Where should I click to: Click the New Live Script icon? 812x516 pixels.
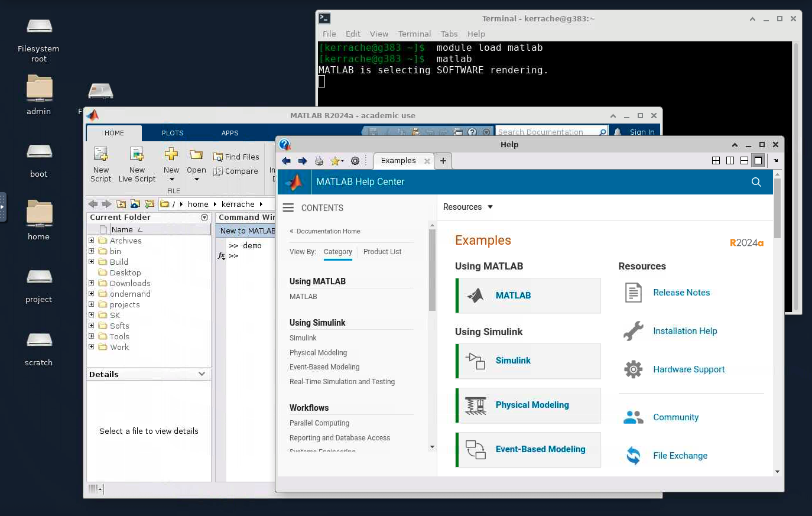pos(137,154)
